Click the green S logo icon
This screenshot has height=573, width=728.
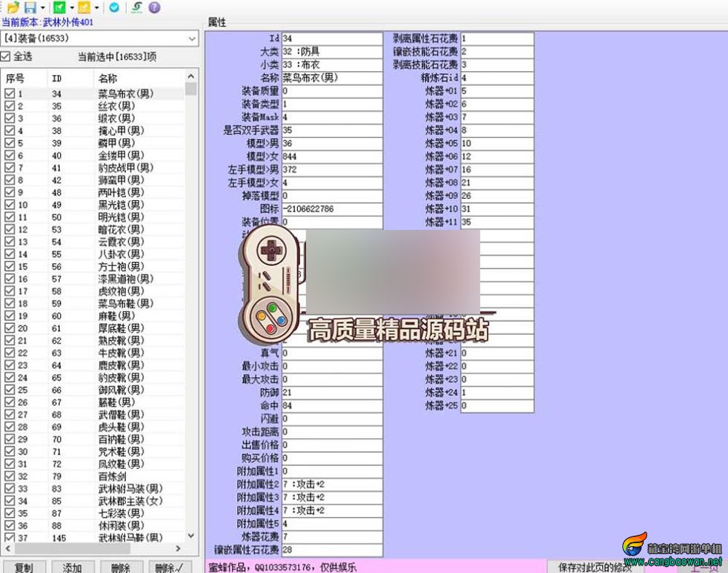(138, 7)
